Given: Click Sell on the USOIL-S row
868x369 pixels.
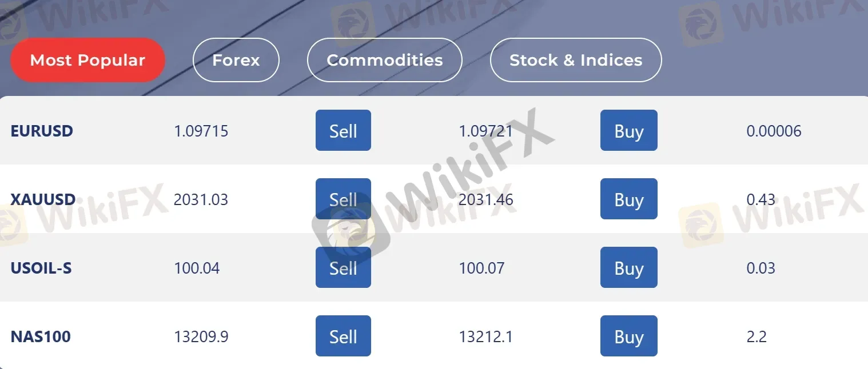Looking at the screenshot, I should [x=343, y=267].
